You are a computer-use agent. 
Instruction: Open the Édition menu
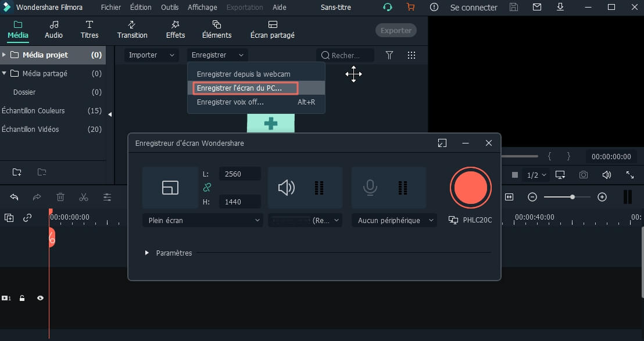tap(141, 7)
